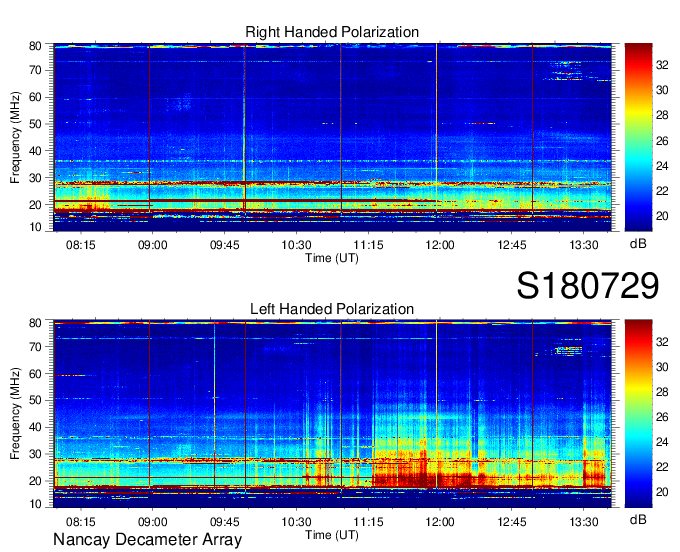Click the Right Handed Polarization color bar
Screen dimensions: 680x552
click(638, 137)
